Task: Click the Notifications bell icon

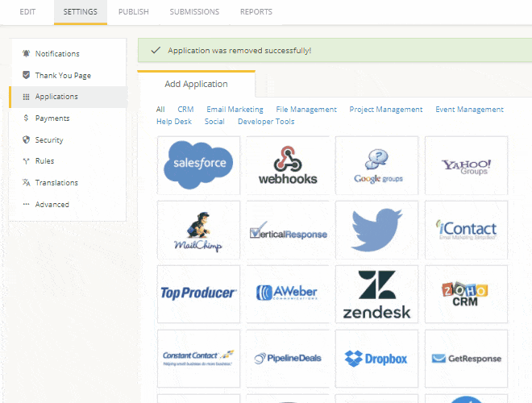Action: click(26, 53)
